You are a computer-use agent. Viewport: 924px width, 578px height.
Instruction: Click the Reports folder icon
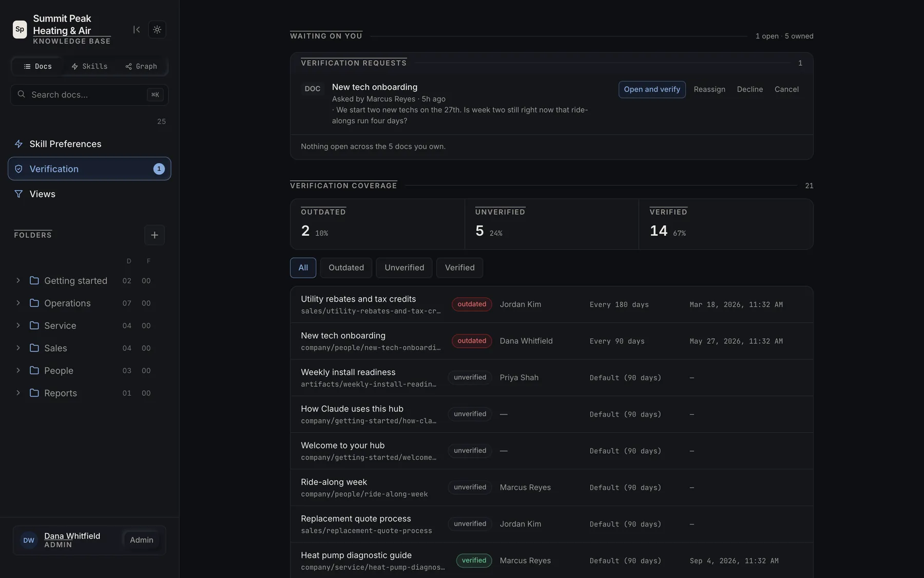(x=34, y=393)
